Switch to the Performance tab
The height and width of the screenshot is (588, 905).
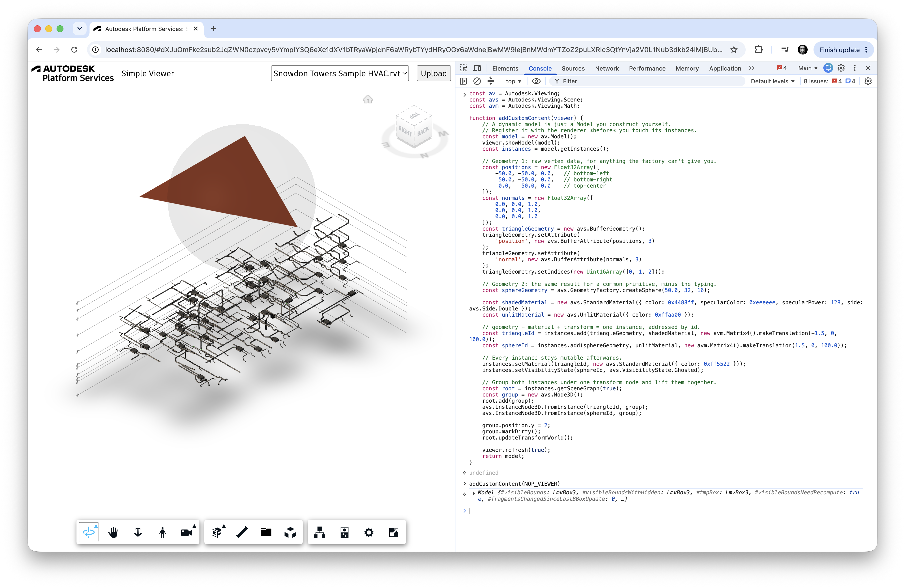[647, 68]
